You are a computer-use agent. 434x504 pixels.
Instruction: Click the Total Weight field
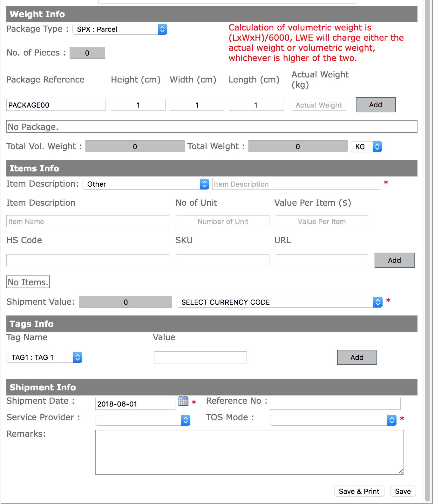point(298,146)
